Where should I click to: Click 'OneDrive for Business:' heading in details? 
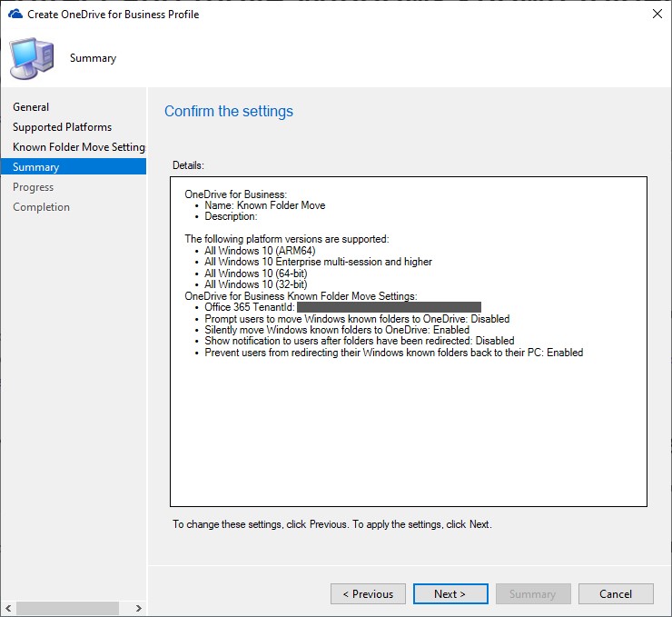tap(236, 194)
